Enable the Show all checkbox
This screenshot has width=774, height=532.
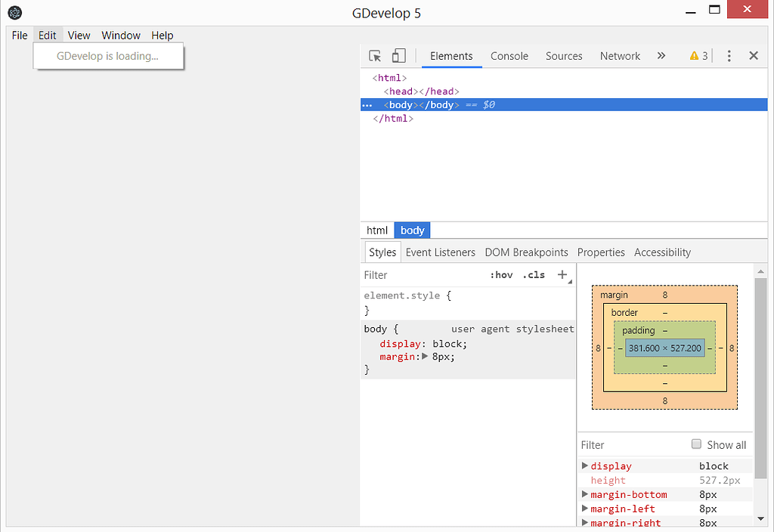click(697, 444)
